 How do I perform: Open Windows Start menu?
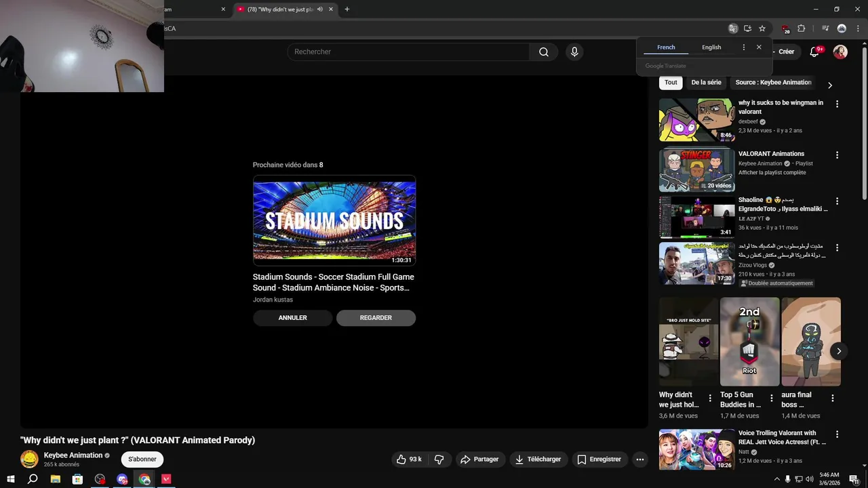(x=10, y=479)
